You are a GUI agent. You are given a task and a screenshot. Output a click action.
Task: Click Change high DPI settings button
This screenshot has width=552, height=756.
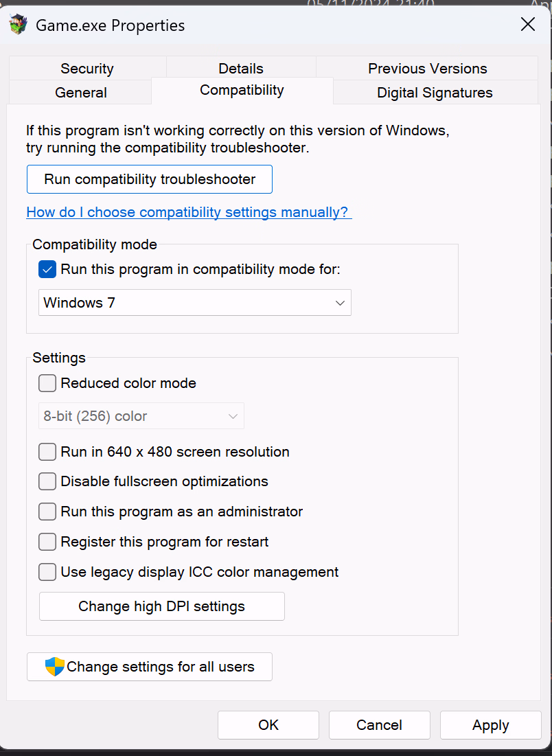162,606
